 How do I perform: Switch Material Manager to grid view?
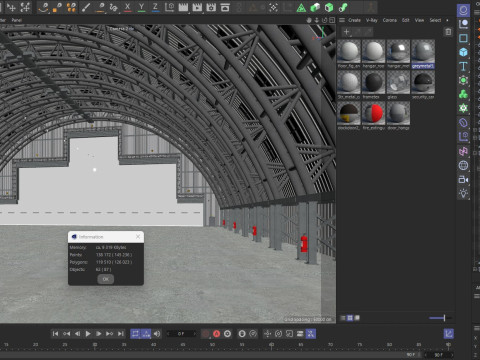pyautogui.click(x=350, y=318)
